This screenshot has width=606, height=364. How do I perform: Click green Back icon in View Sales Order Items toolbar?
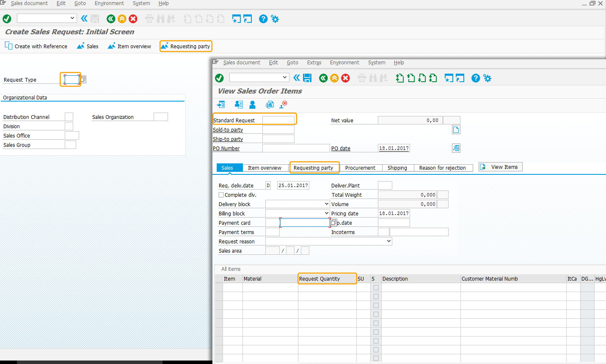coord(323,78)
